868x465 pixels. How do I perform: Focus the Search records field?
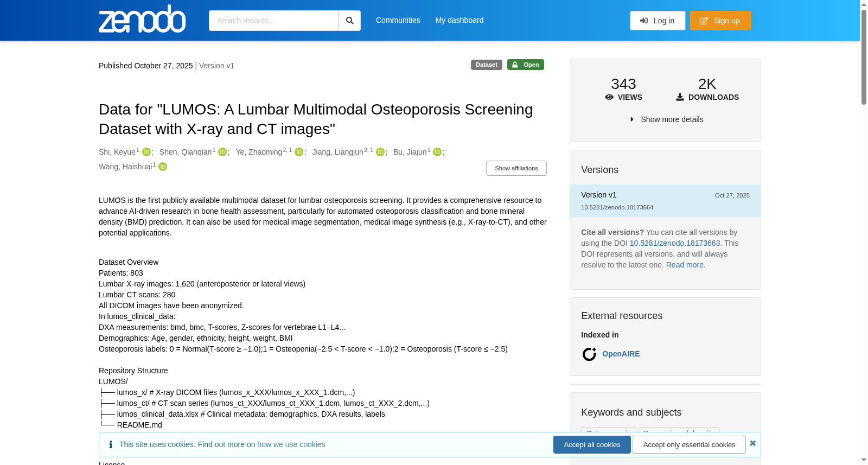(273, 21)
